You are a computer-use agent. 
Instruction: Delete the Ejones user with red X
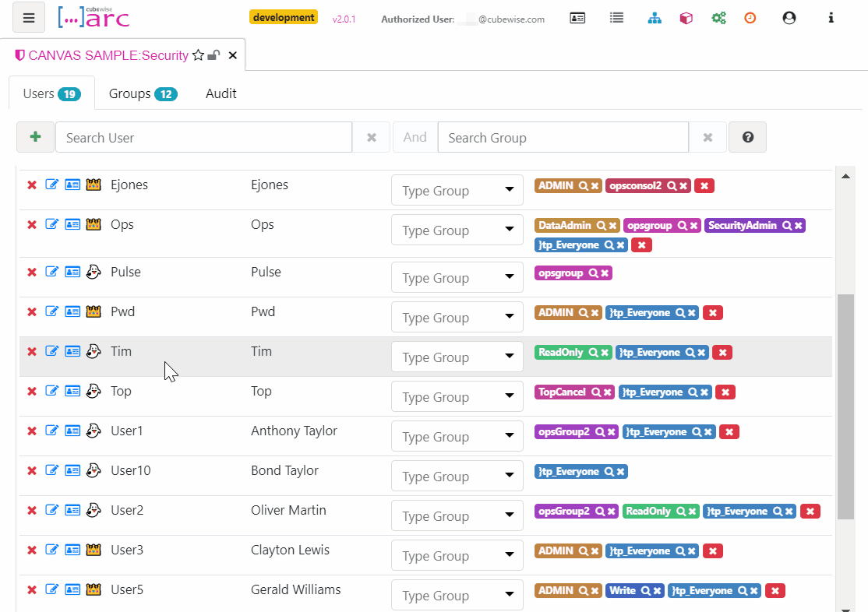tap(32, 185)
